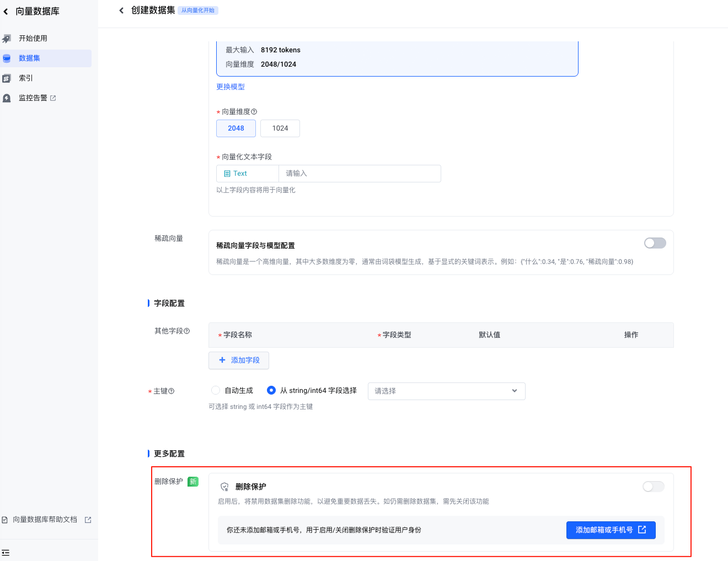Select the 自动生成 primary key radio
The height and width of the screenshot is (561, 728).
tap(216, 390)
